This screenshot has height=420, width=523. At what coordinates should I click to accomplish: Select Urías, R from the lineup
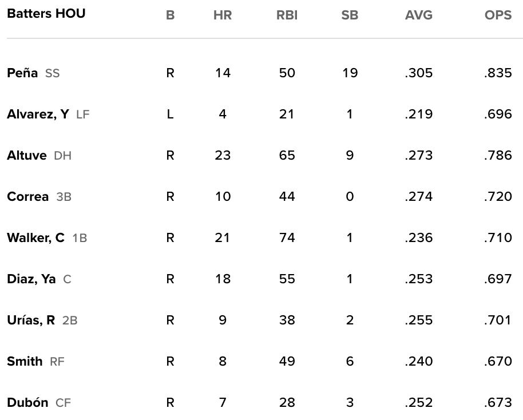pyautogui.click(x=31, y=320)
